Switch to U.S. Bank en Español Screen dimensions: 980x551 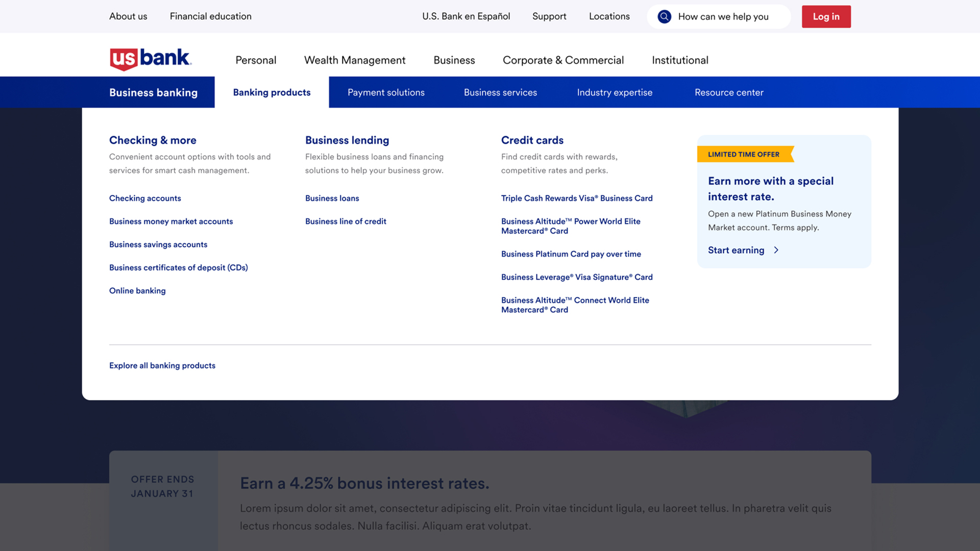pyautogui.click(x=466, y=16)
